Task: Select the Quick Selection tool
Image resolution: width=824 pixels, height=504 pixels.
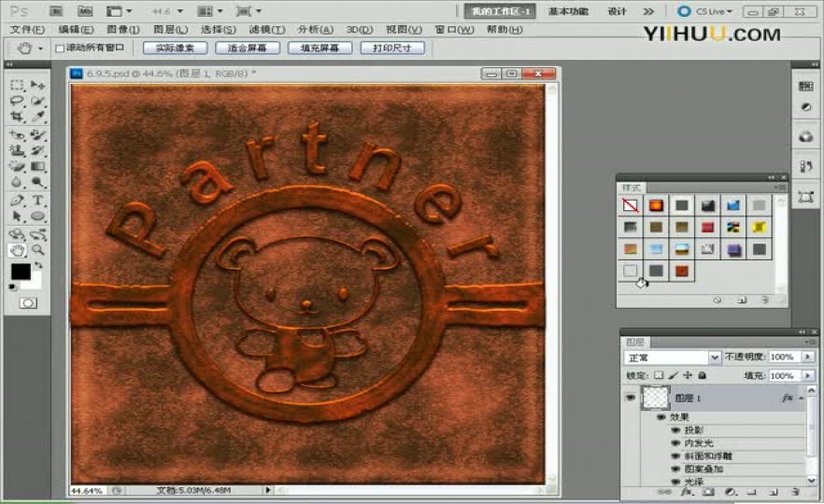Action: click(x=37, y=101)
